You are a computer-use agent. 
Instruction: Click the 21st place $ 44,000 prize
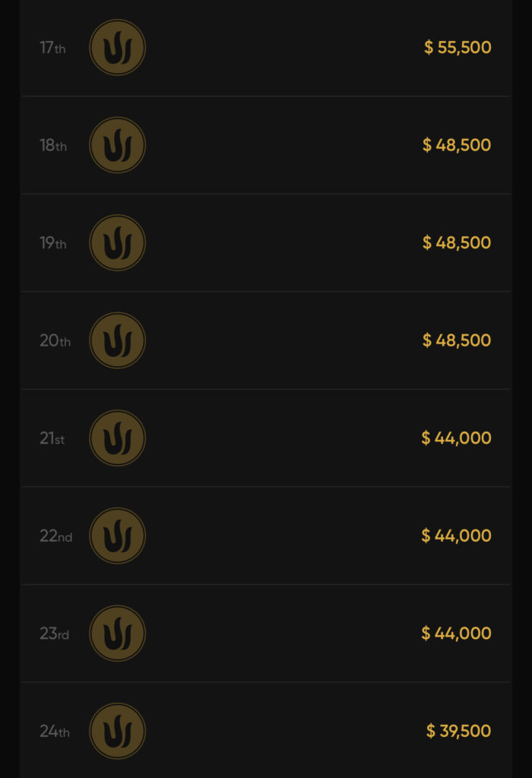[456, 438]
